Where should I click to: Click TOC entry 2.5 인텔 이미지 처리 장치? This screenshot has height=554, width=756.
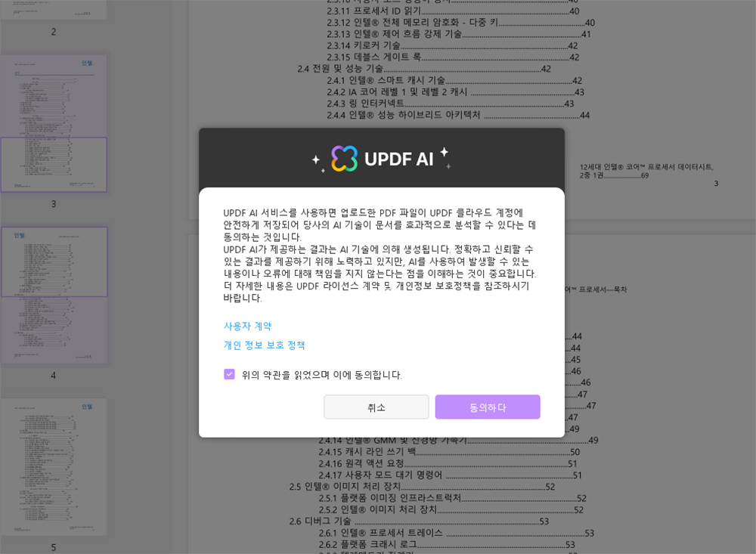point(422,487)
